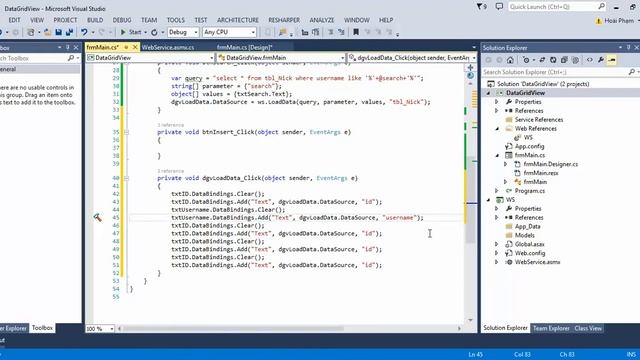Click the Refresh browser icon beside Start
The image size is (640, 360).
(x=154, y=32)
